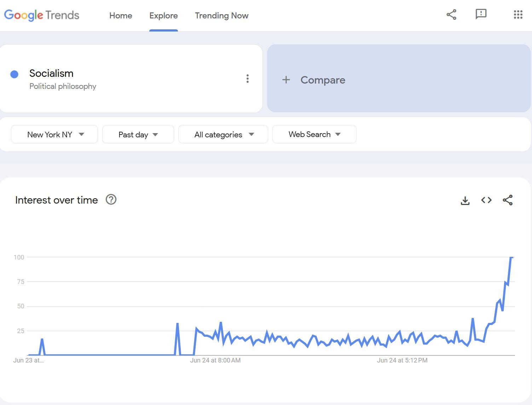532x405 pixels.
Task: Open help tooltip for Interest over time
Action: click(111, 200)
